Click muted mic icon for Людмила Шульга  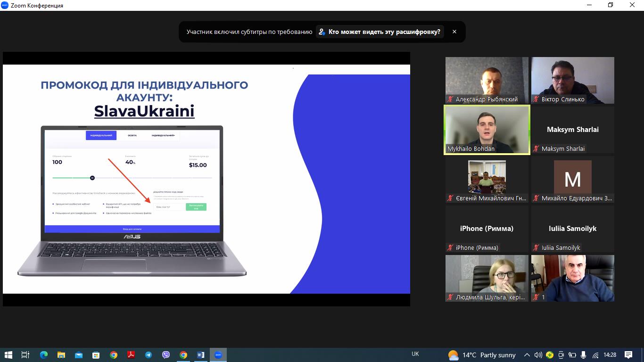click(450, 297)
